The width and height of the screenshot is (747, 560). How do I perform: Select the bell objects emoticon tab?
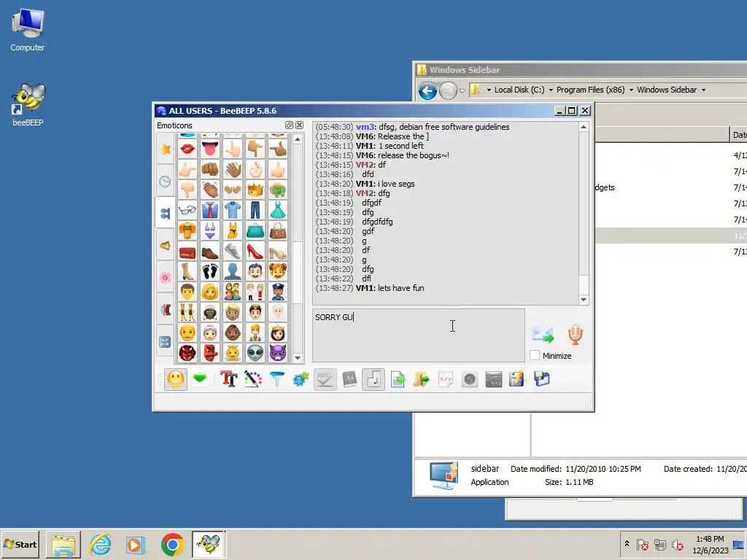[x=166, y=246]
